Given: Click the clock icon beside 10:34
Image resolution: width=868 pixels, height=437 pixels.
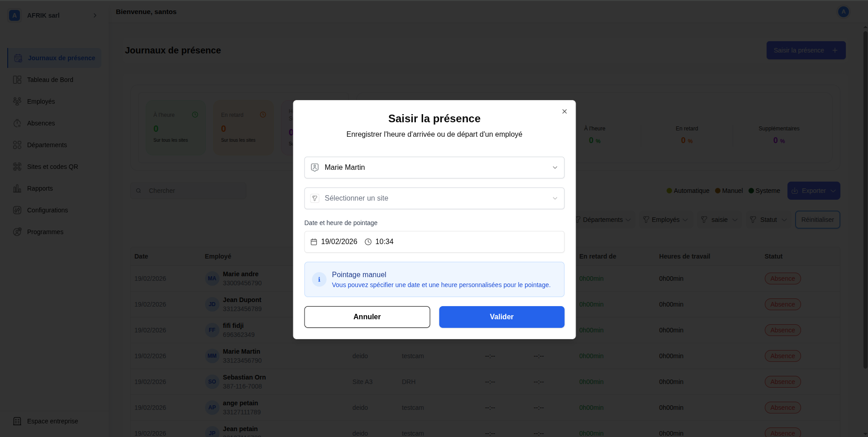Looking at the screenshot, I should [x=368, y=242].
